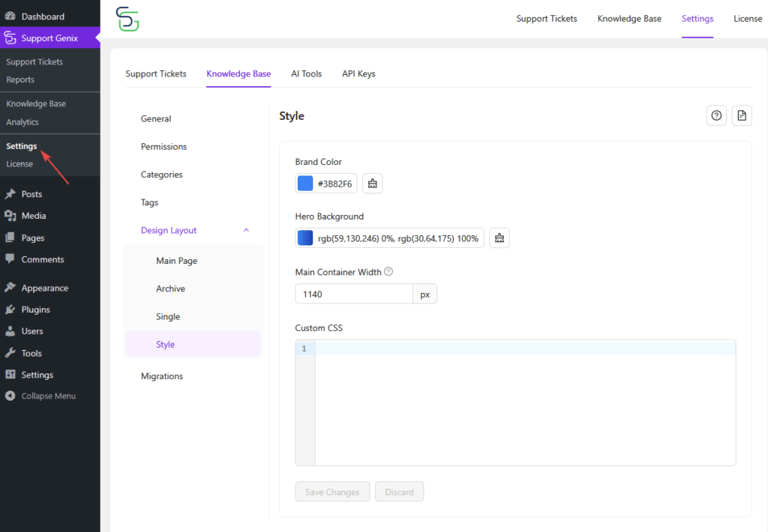The height and width of the screenshot is (532, 768).
Task: Open the API Keys tab
Action: click(x=358, y=74)
